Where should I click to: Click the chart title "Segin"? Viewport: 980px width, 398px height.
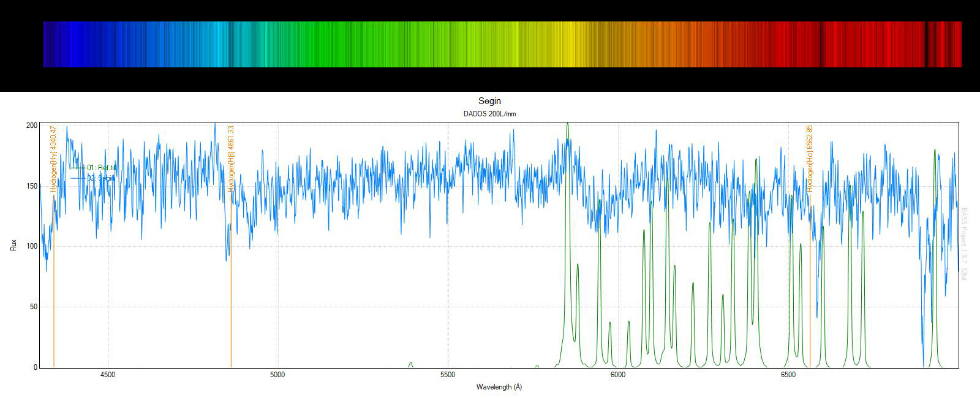click(489, 101)
